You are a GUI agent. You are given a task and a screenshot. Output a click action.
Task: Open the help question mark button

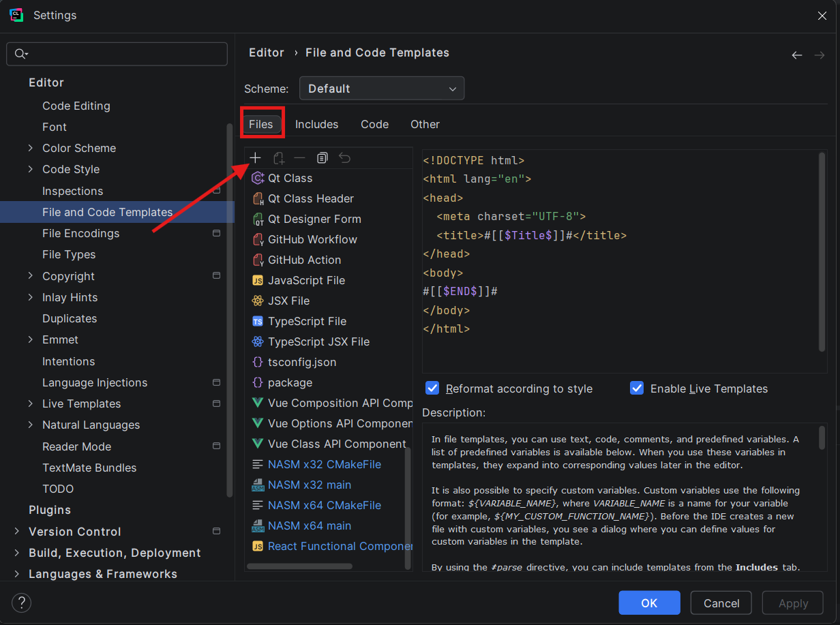pyautogui.click(x=21, y=603)
